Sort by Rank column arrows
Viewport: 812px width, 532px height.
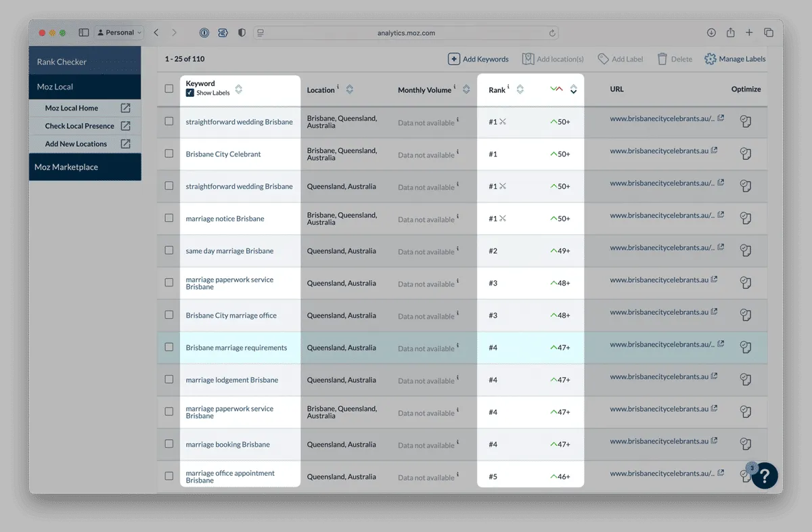520,89
